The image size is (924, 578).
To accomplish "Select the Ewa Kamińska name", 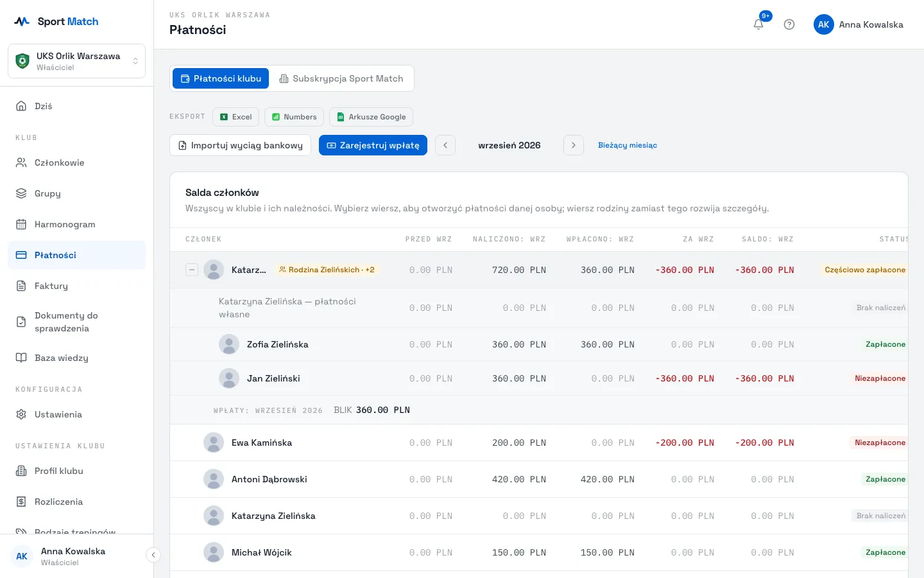I will (262, 442).
